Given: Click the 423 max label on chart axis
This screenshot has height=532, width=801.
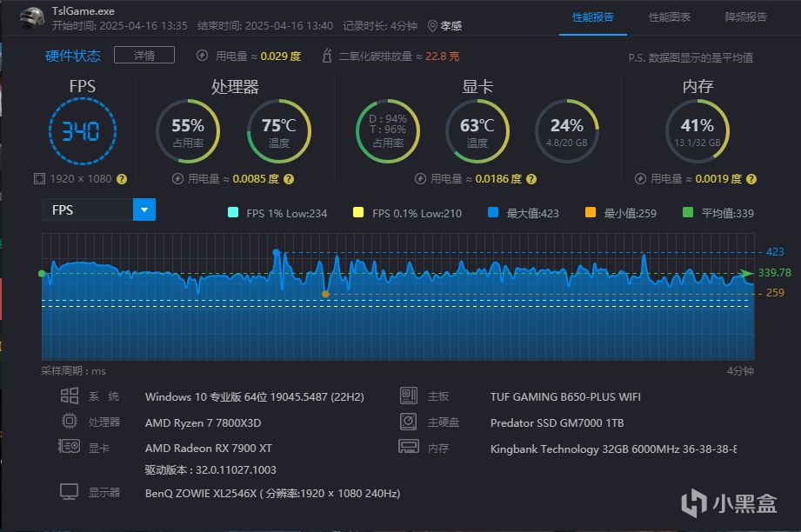Looking at the screenshot, I should pos(774,252).
